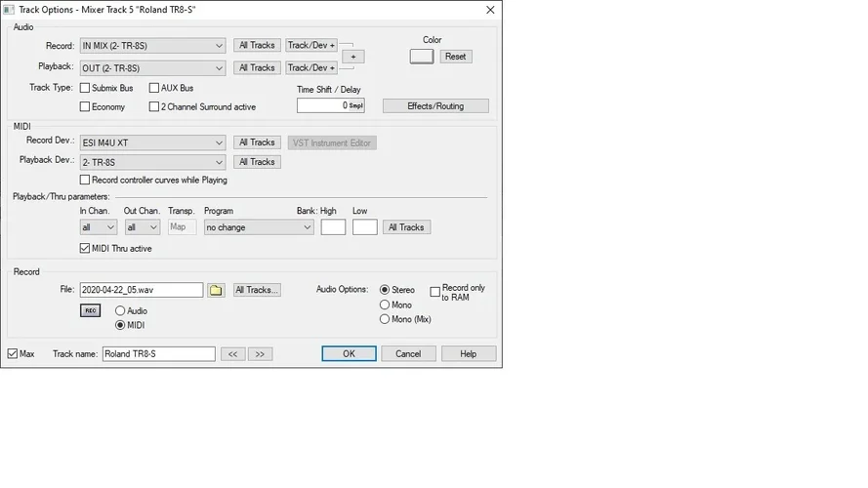Viewport: 868px width, 488px height.
Task: Enable Economy track type
Action: (x=85, y=106)
